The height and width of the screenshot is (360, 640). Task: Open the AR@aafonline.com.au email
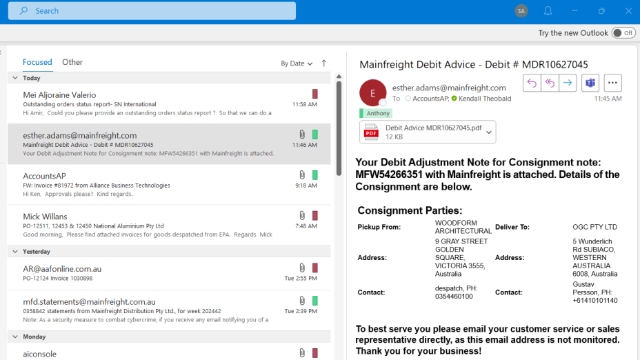coord(169,273)
